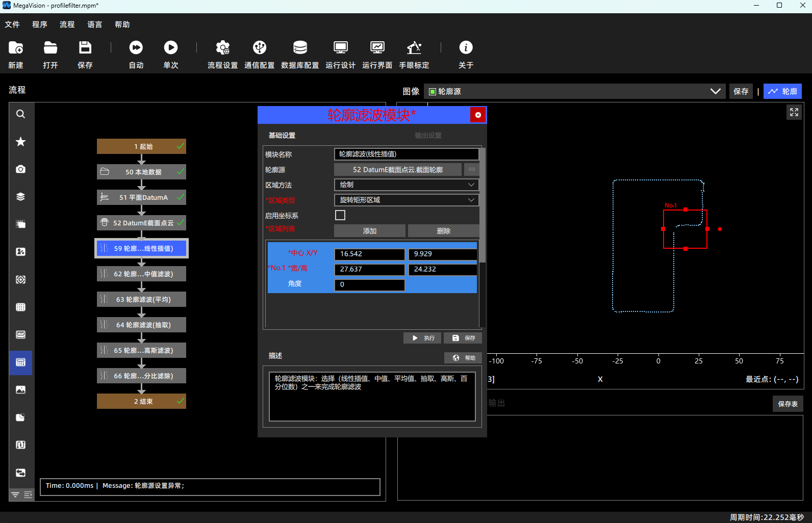Click the grid sidebar icon
The image size is (812, 523).
20,307
